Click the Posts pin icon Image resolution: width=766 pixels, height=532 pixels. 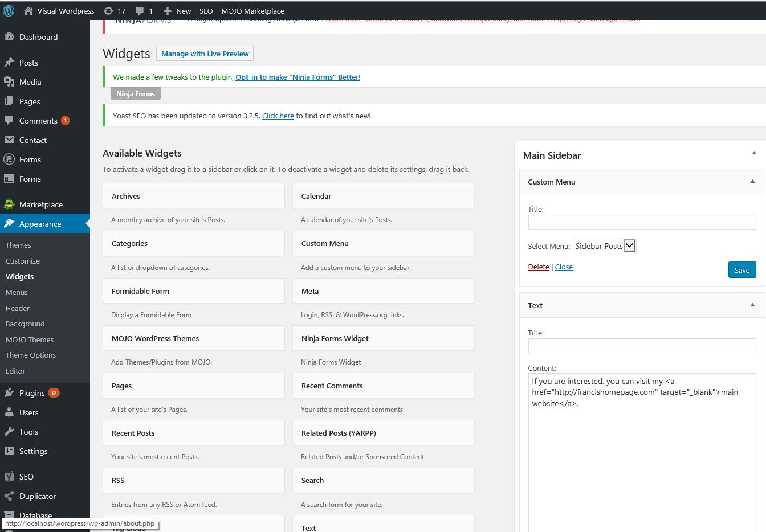pos(9,63)
